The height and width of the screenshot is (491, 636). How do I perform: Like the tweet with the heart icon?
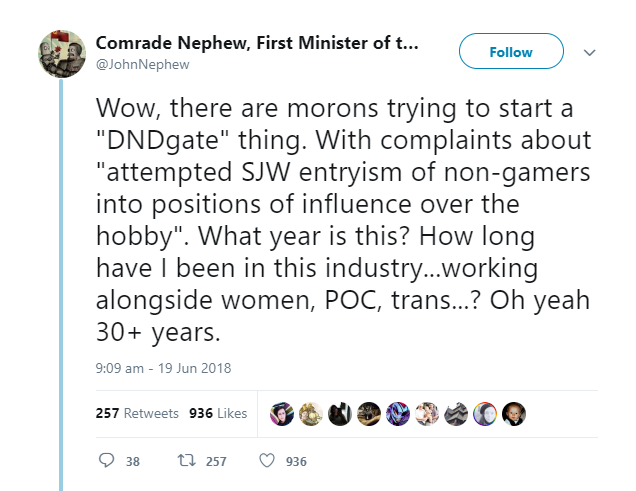point(266,461)
